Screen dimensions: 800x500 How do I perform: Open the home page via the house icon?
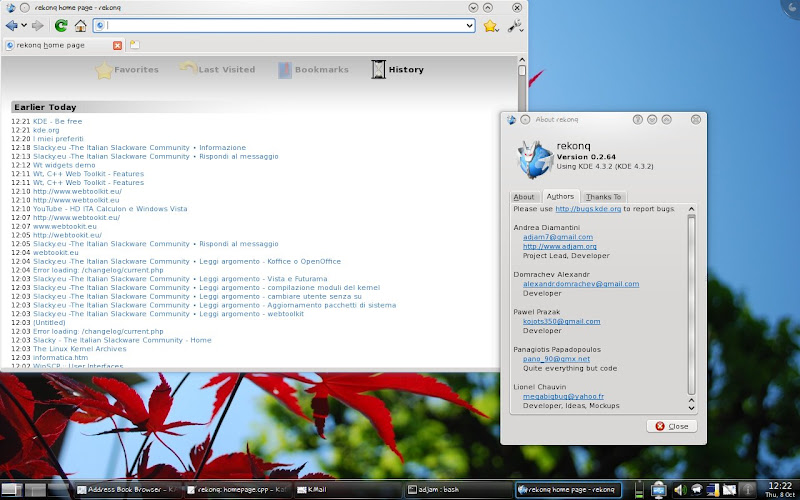(x=81, y=26)
